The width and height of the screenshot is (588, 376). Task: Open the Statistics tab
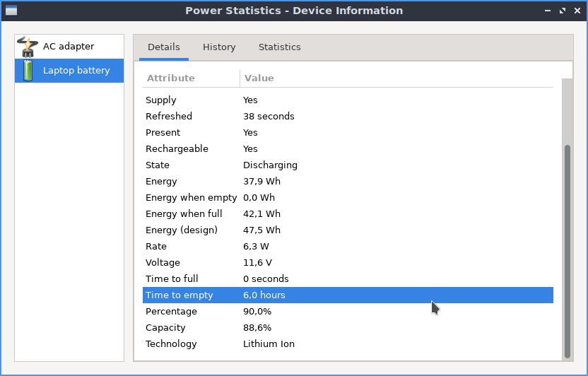click(279, 47)
